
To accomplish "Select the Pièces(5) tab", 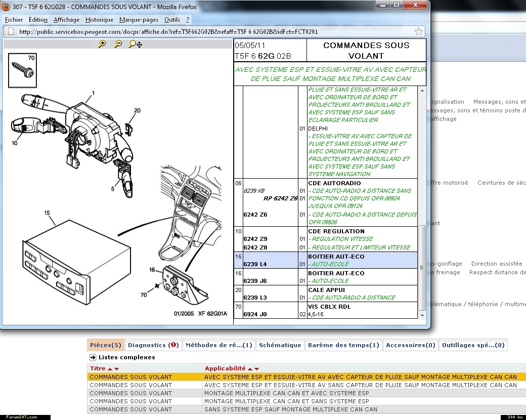I will tap(106, 345).
